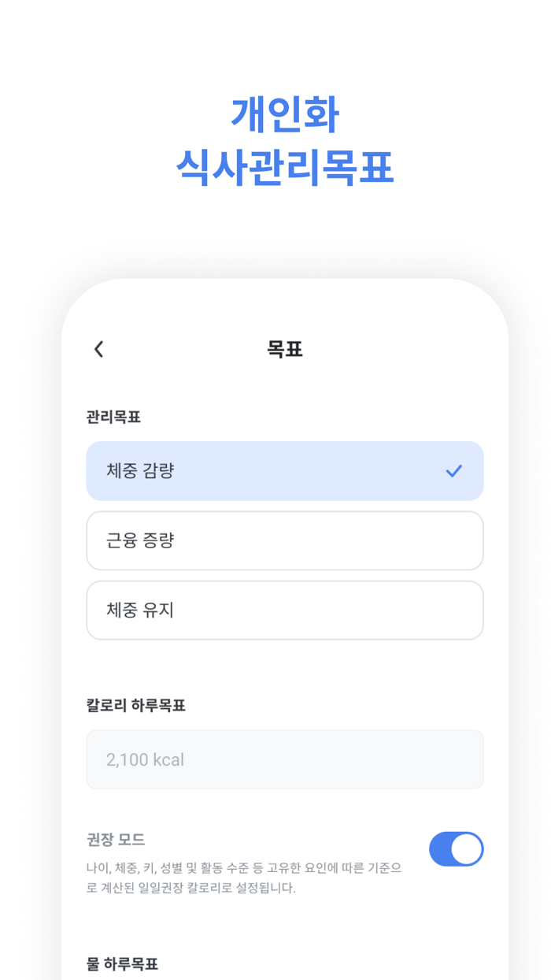
Task: Tap the back chevron to exit 목표 screen
Action: [x=98, y=349]
